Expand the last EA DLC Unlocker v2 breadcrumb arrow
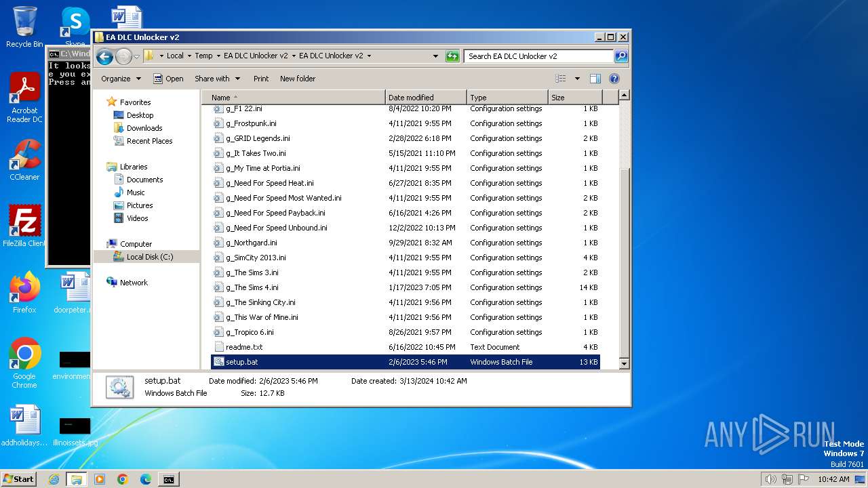 [x=369, y=56]
